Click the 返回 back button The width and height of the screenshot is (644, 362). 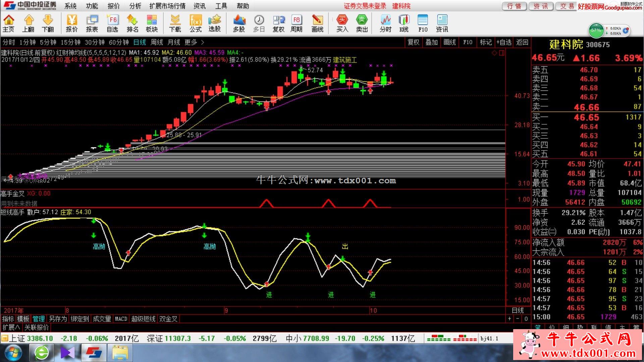point(522,42)
